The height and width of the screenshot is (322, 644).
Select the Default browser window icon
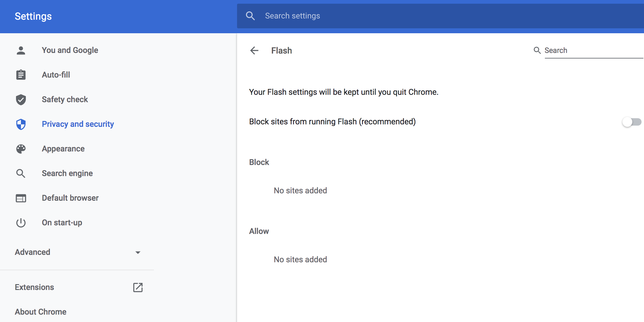click(21, 198)
